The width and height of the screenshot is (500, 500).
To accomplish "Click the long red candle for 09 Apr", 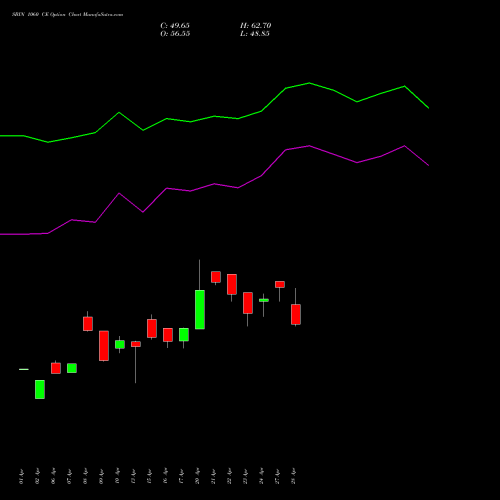I will pyautogui.click(x=104, y=346).
